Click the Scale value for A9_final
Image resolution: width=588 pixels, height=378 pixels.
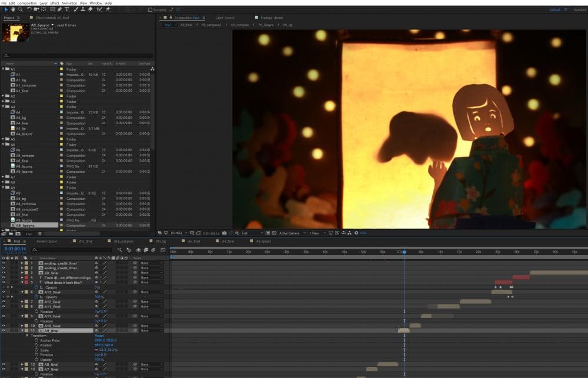click(x=106, y=350)
